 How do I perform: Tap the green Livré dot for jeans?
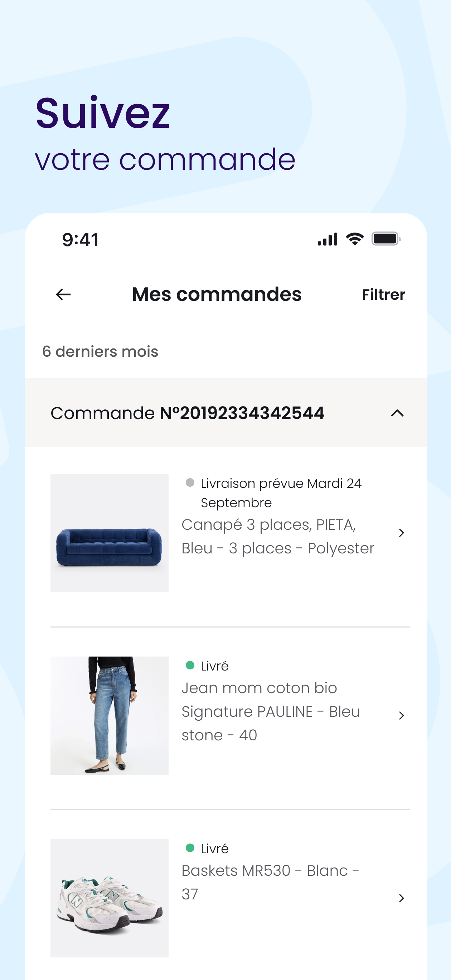tap(190, 665)
